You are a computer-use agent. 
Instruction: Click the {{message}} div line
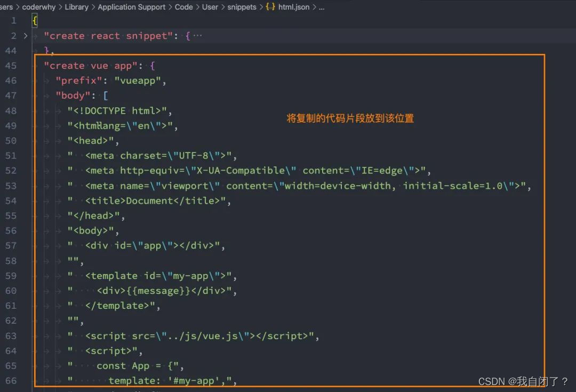(149, 291)
